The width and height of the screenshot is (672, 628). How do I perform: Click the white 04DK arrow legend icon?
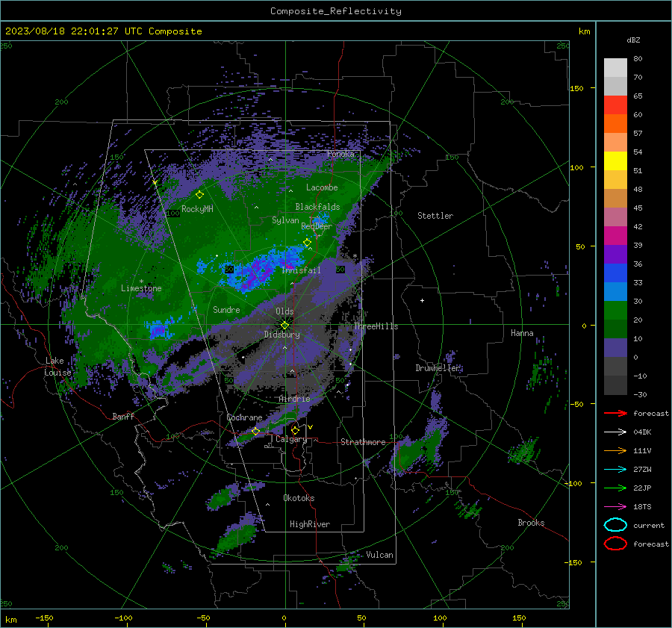[x=615, y=432]
